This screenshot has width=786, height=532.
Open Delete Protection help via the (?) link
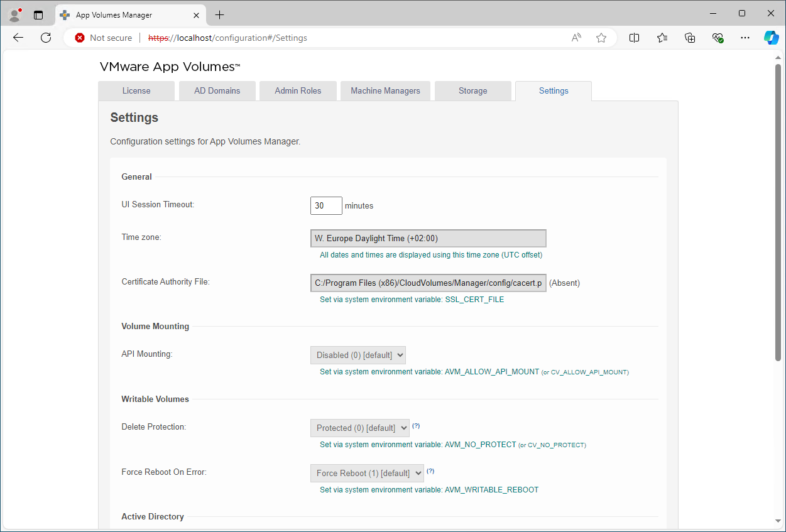pos(416,426)
